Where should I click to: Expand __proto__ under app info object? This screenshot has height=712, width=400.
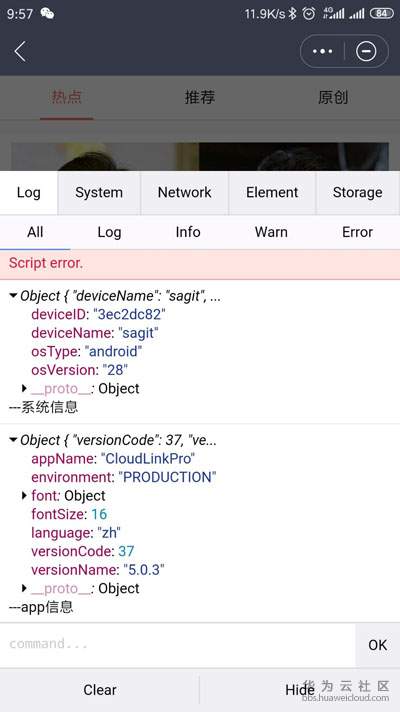[25, 588]
